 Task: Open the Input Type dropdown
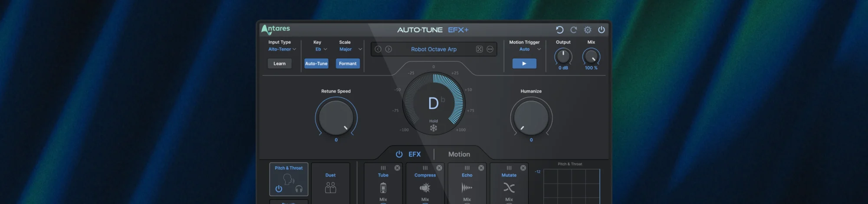282,49
